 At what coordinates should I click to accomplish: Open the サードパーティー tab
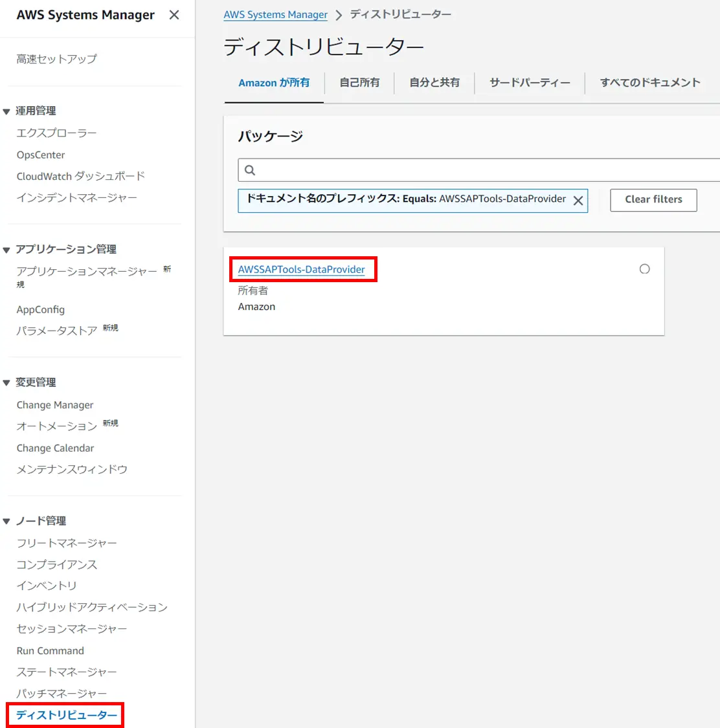[x=530, y=83]
